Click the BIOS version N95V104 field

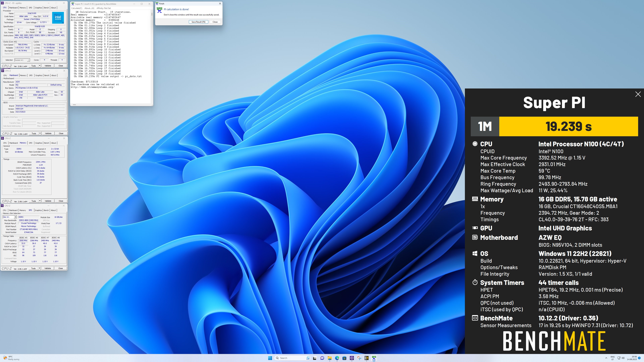point(40,109)
